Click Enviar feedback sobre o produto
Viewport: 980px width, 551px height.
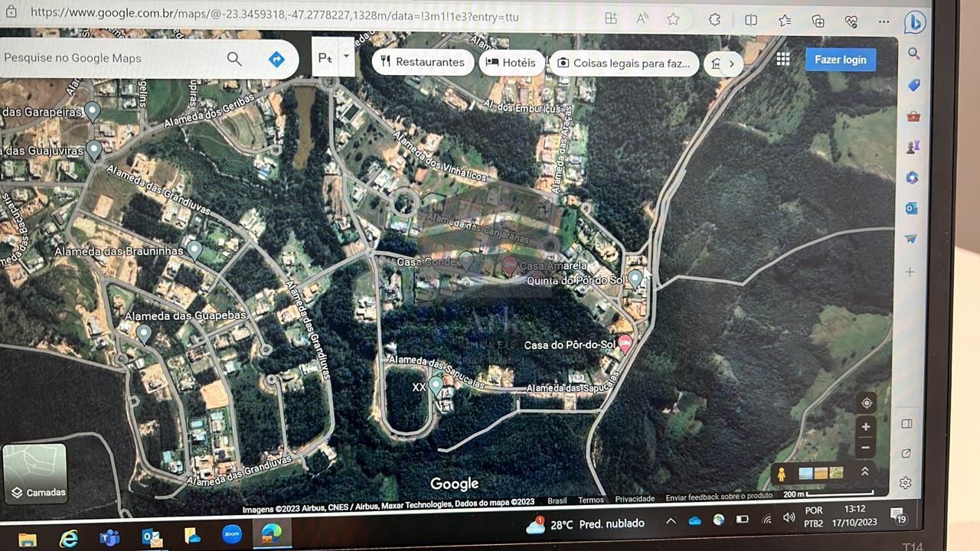[x=719, y=497]
